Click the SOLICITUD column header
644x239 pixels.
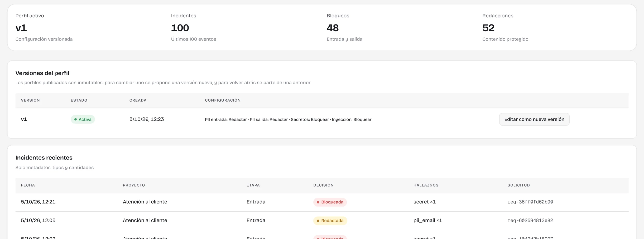click(518, 185)
